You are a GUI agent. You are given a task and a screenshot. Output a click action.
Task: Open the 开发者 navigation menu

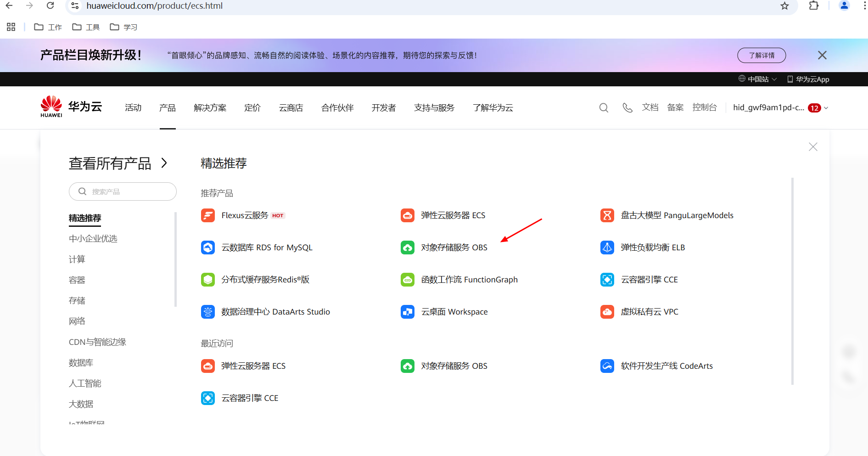coord(384,108)
